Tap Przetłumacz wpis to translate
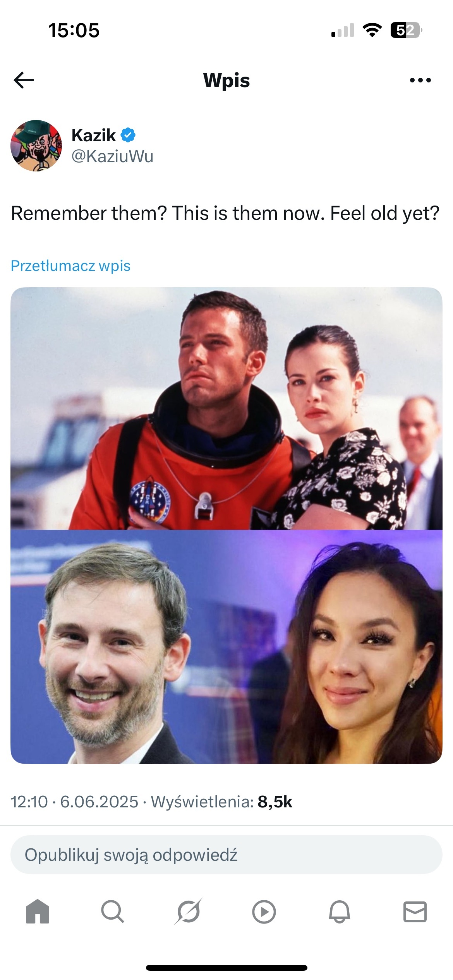The image size is (453, 980). (70, 266)
